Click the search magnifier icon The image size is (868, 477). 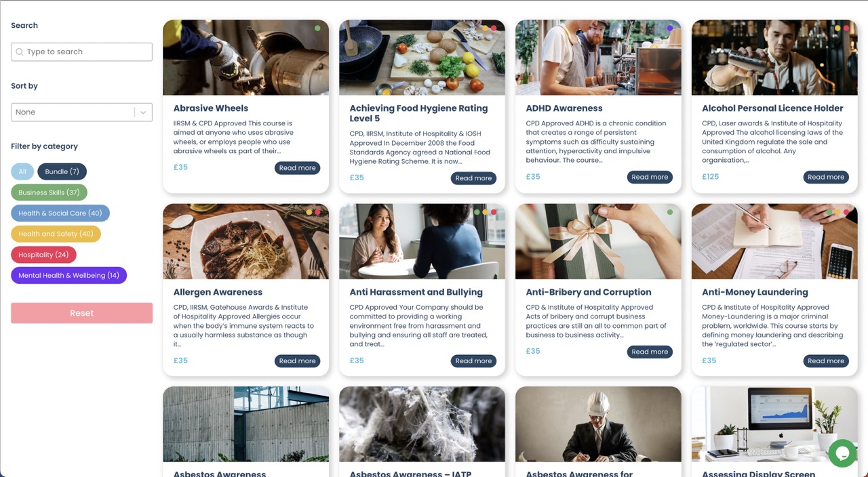pos(20,52)
